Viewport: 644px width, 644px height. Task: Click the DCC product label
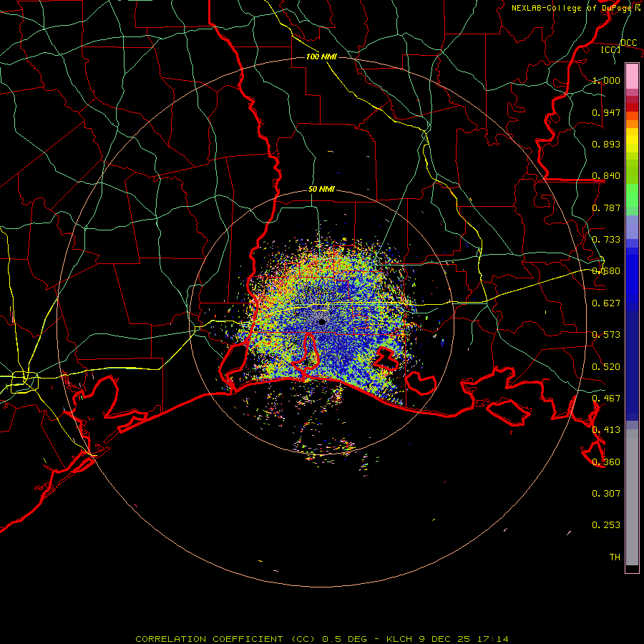pyautogui.click(x=629, y=43)
